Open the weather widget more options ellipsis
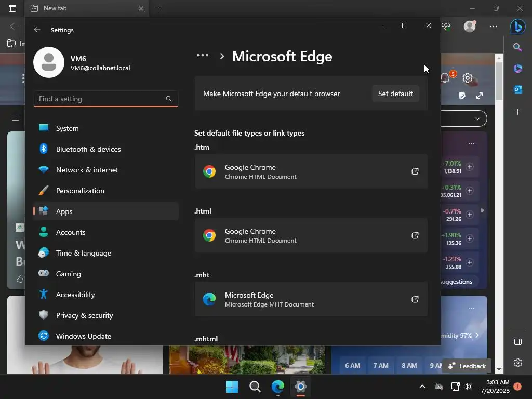Image resolution: width=532 pixels, height=399 pixels. (x=472, y=308)
